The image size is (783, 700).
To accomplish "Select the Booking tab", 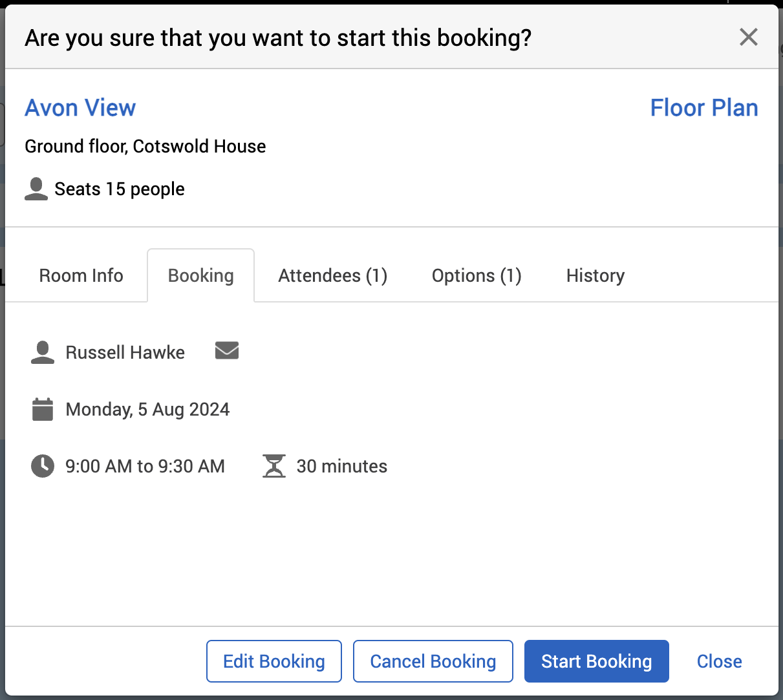I will pyautogui.click(x=200, y=276).
